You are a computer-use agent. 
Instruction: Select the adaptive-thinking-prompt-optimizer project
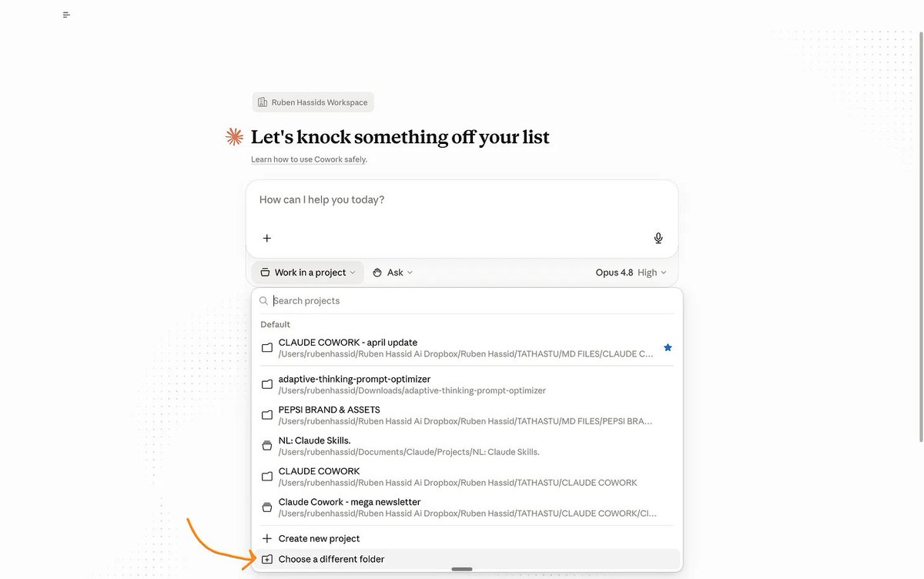tap(466, 385)
